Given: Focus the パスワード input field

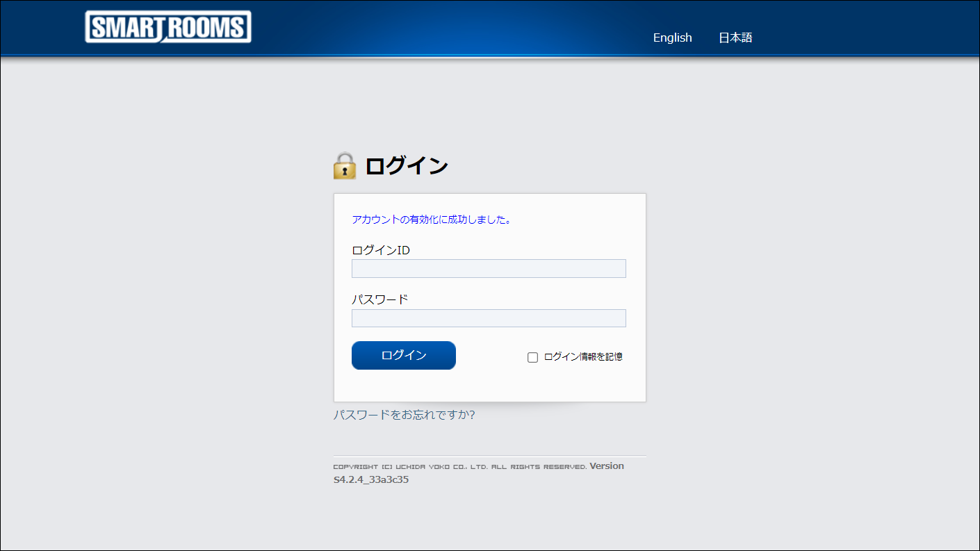Looking at the screenshot, I should (489, 318).
